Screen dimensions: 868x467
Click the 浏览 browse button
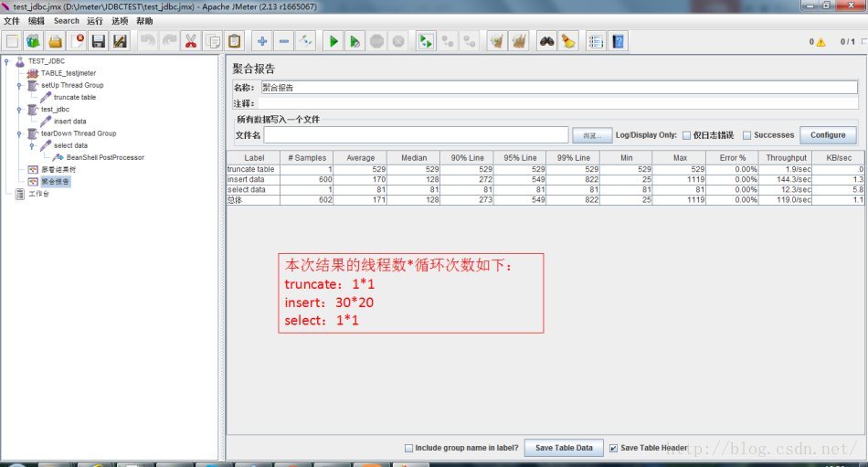pos(592,135)
